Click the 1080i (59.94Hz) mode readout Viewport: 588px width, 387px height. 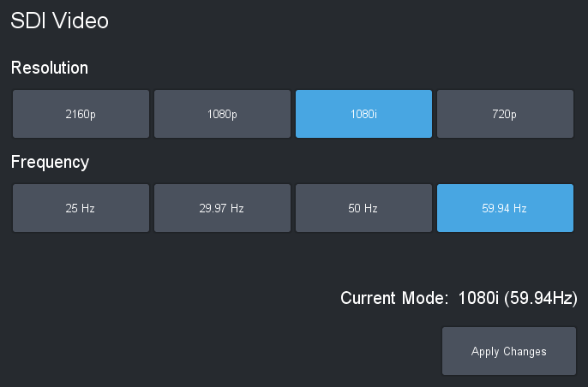click(518, 299)
